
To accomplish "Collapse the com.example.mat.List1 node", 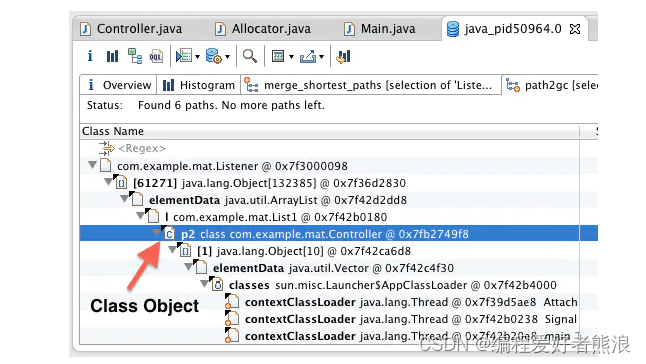I will 140,215.
